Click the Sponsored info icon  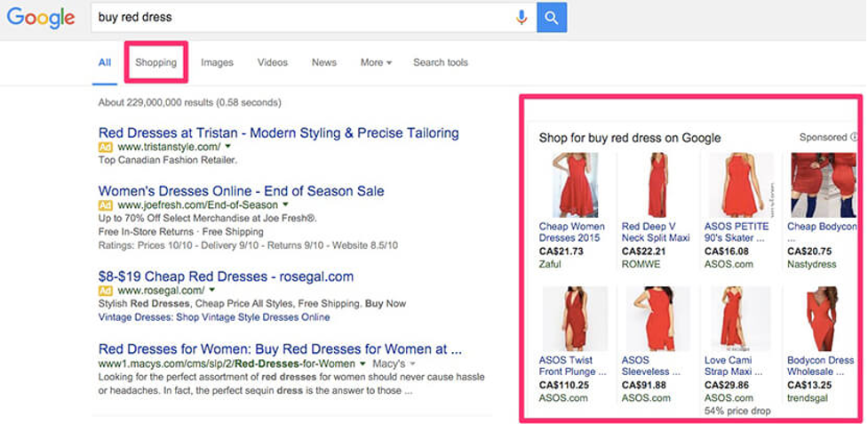[854, 137]
